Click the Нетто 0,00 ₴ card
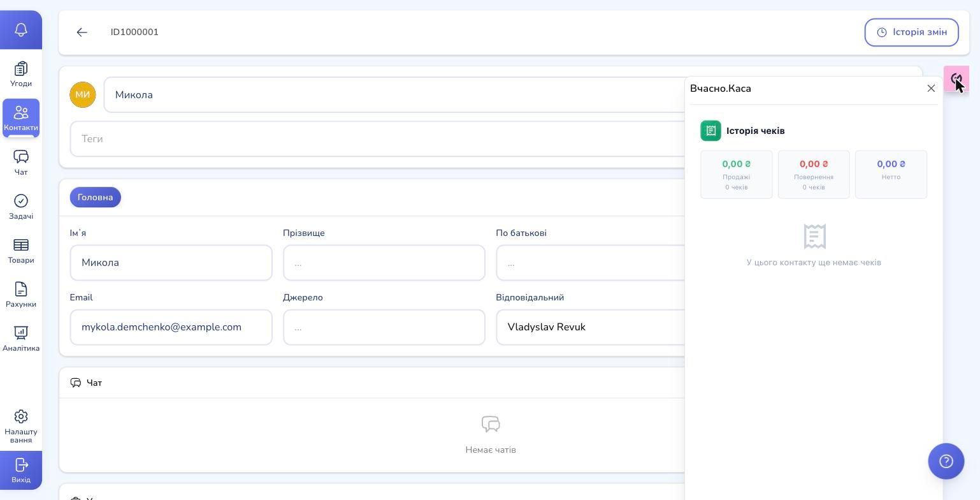980x500 pixels. pos(891,174)
